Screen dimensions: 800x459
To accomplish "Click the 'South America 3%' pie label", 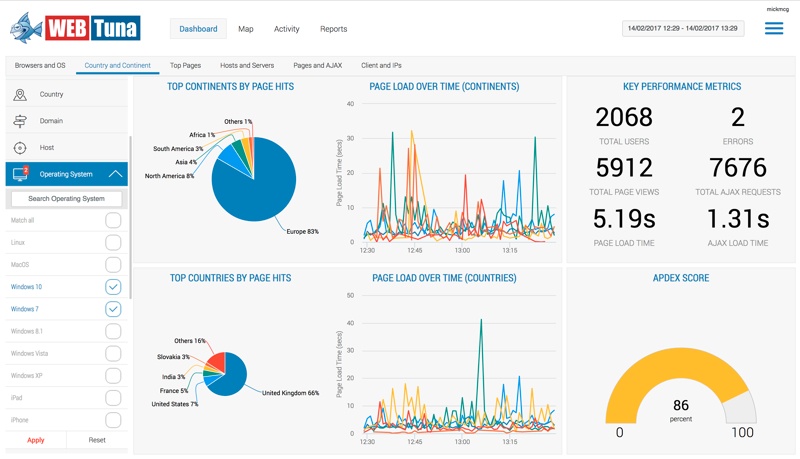I will [x=178, y=149].
